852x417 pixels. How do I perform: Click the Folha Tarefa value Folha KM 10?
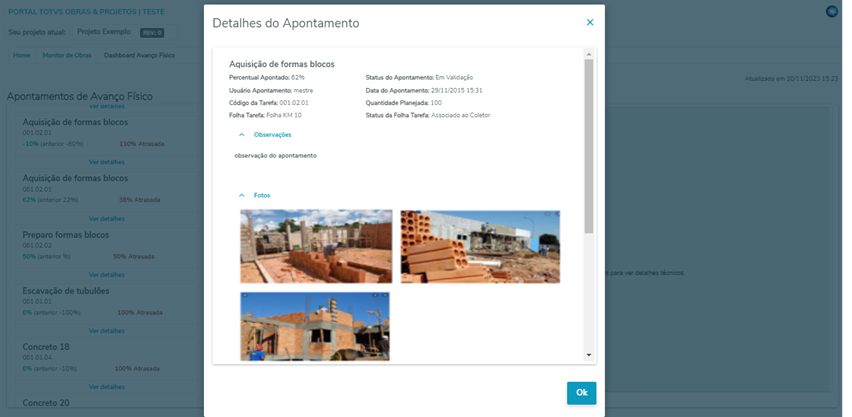284,115
